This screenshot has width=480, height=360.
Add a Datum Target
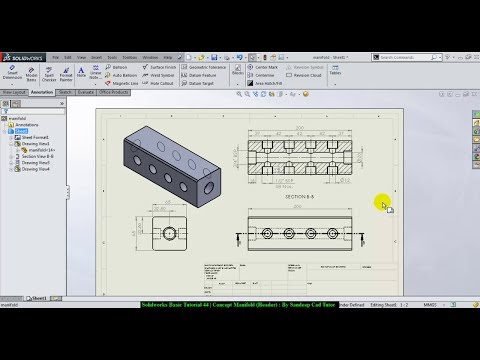coord(197,83)
